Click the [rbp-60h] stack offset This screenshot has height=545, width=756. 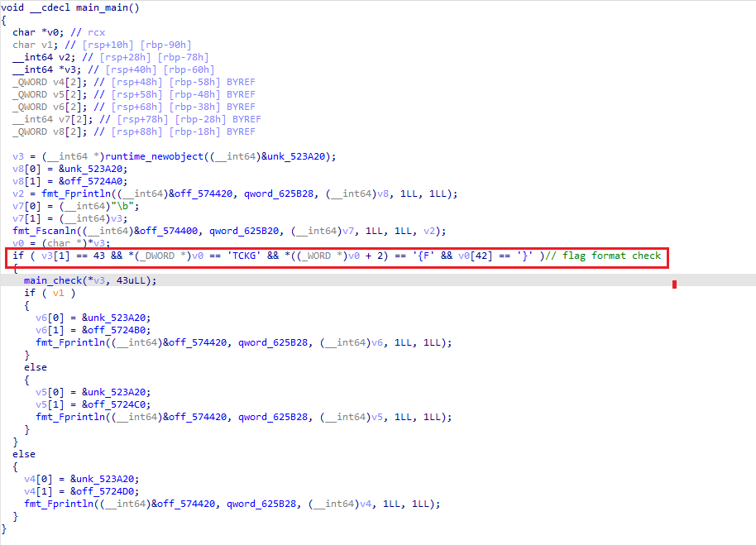(x=189, y=69)
